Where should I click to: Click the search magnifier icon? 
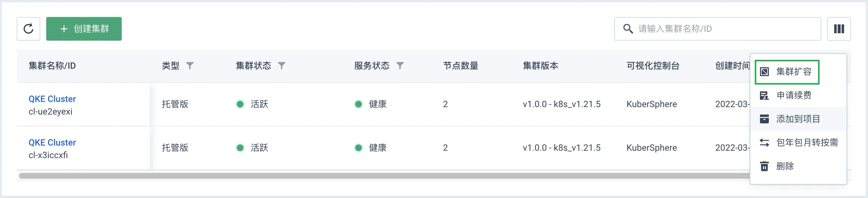coord(628,29)
